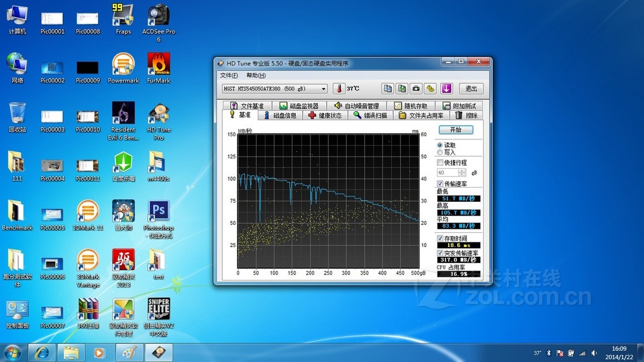Open the m4400s folder on desktop
This screenshot has width=644, height=362.
158,166
